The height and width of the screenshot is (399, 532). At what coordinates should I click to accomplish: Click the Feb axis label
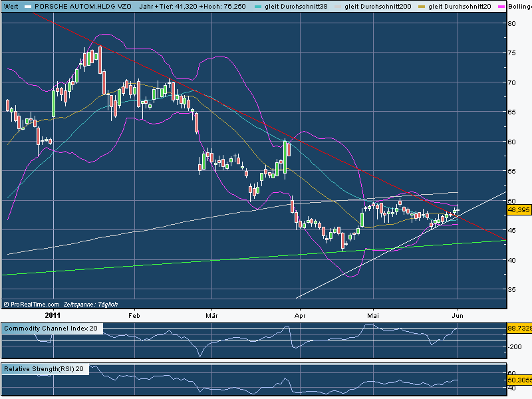point(134,315)
